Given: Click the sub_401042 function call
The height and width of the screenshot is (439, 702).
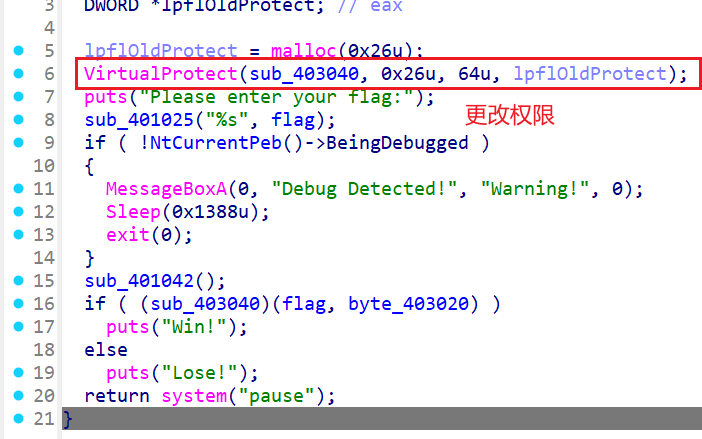Looking at the screenshot, I should click(139, 281).
